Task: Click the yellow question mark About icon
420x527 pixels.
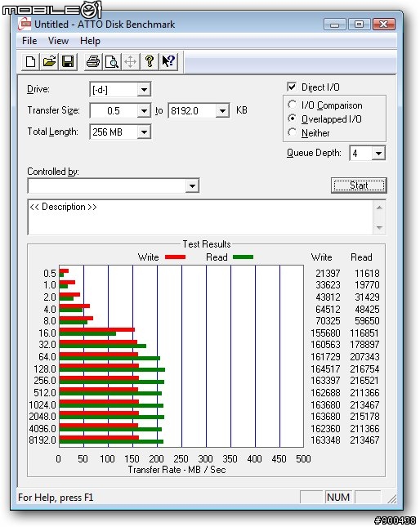Action: (150, 61)
